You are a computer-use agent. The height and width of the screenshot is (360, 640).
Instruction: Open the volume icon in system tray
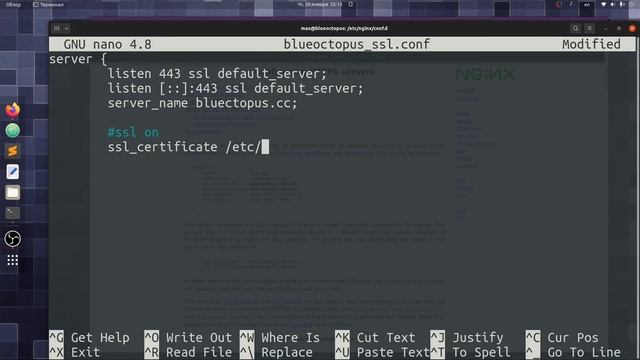(x=613, y=4)
